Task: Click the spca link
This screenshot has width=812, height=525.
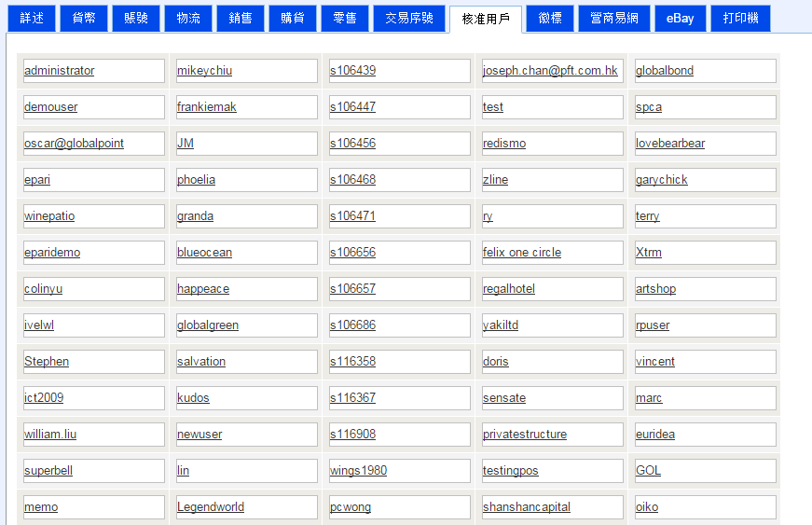Action: click(649, 106)
